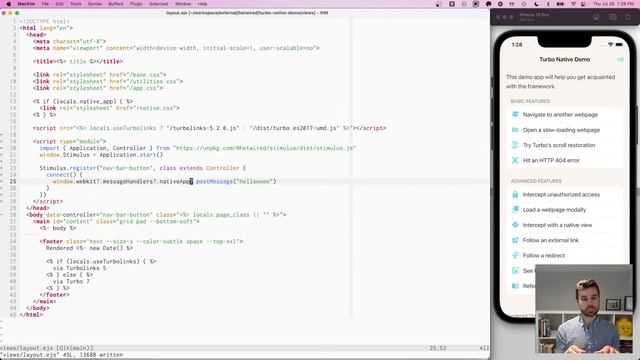Click the 'Rendered <%- new Date() %>' line

pos(89,248)
